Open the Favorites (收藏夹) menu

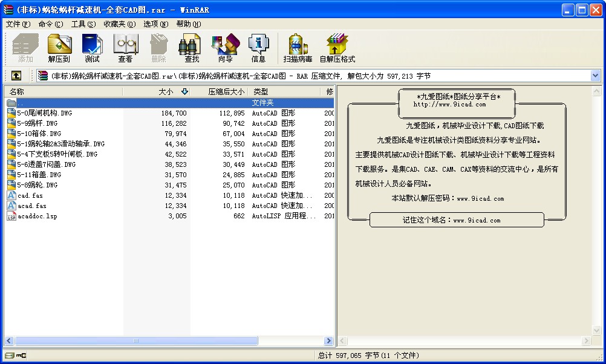pyautogui.click(x=118, y=24)
